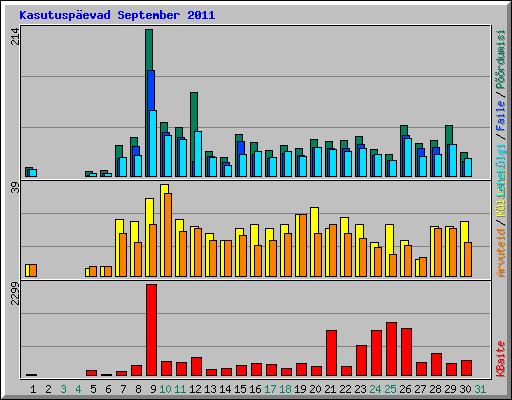512x400 pixels.
Task: Click the red "KBaite" legend label
Action: 501,359
